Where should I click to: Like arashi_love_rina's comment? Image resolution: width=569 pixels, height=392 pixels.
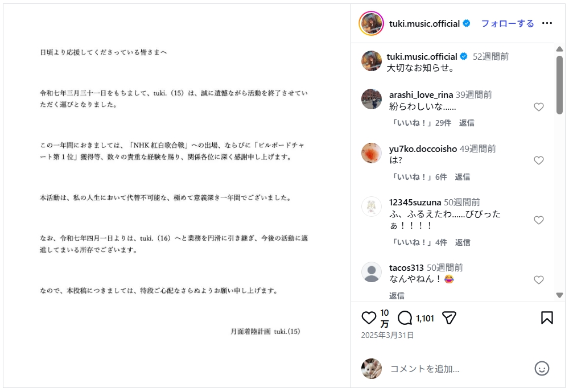(x=538, y=107)
